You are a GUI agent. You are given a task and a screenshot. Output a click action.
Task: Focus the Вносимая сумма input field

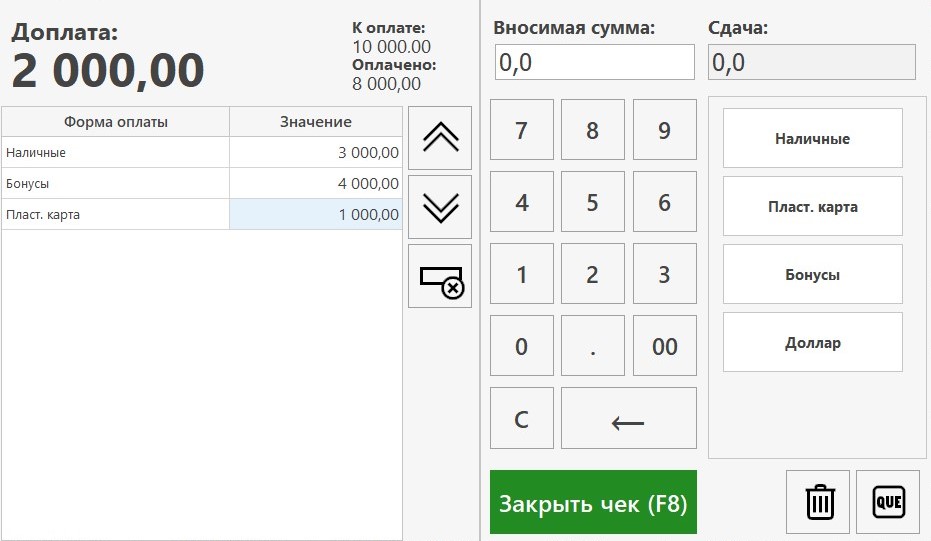[594, 62]
